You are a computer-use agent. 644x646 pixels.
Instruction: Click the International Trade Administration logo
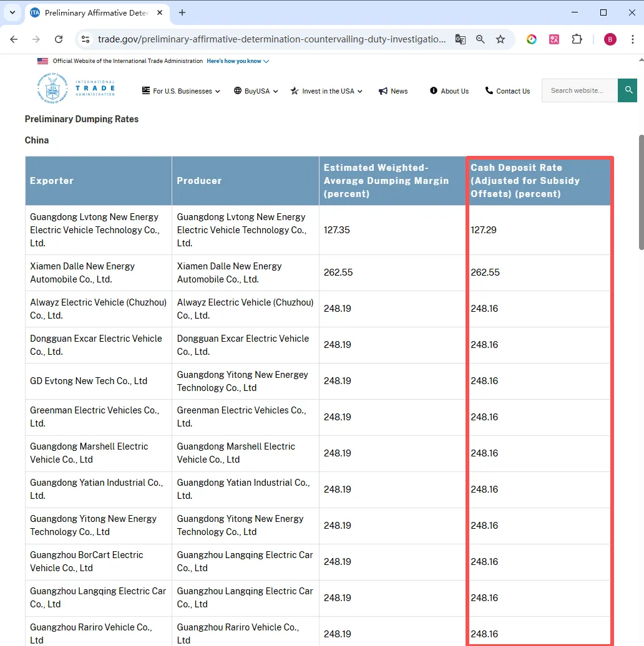(76, 88)
